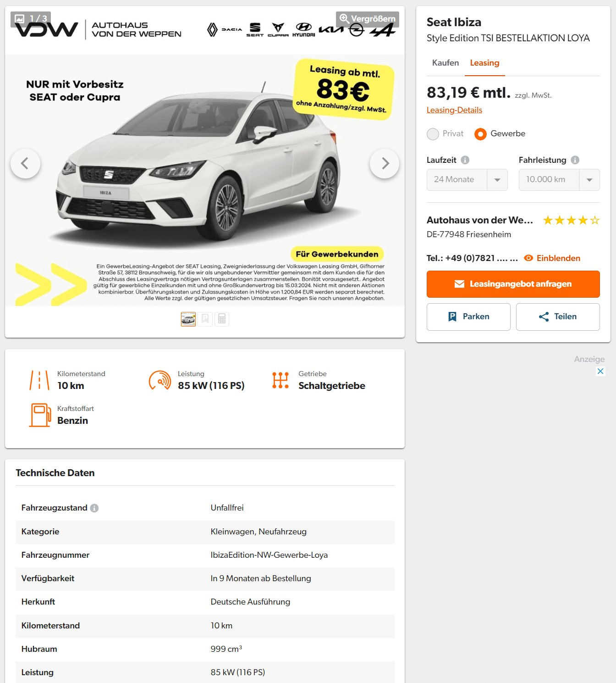Enlarge the image with Vergrößern

368,19
